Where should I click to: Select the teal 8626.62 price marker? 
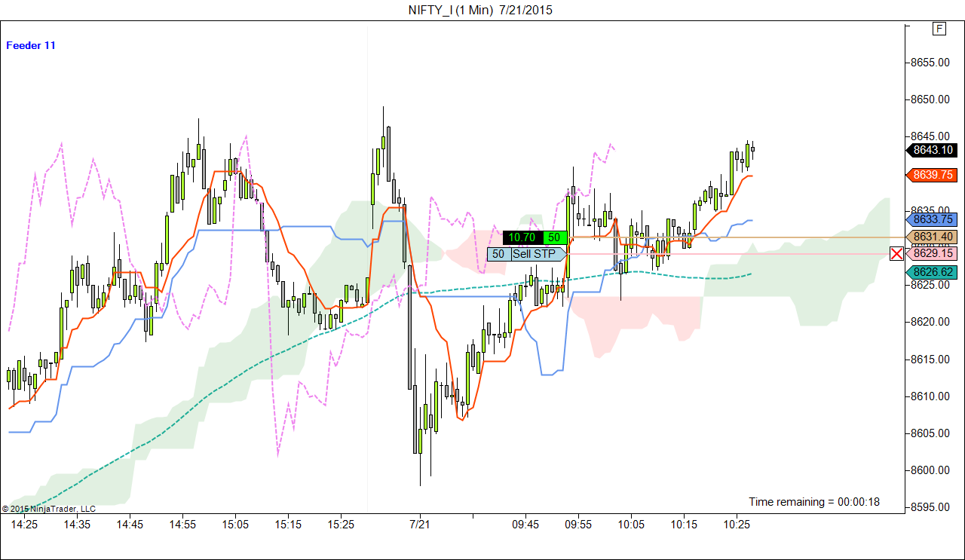coord(932,272)
